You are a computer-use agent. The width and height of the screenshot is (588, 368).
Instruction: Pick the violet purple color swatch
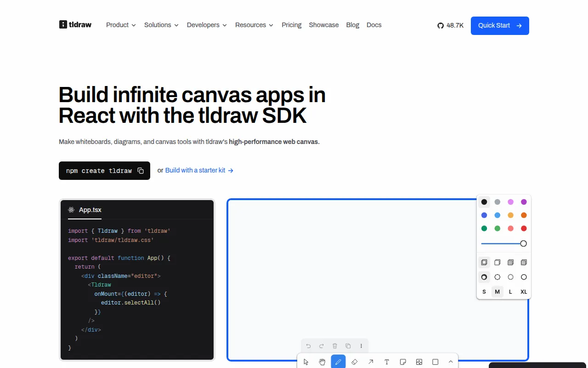[x=524, y=202]
